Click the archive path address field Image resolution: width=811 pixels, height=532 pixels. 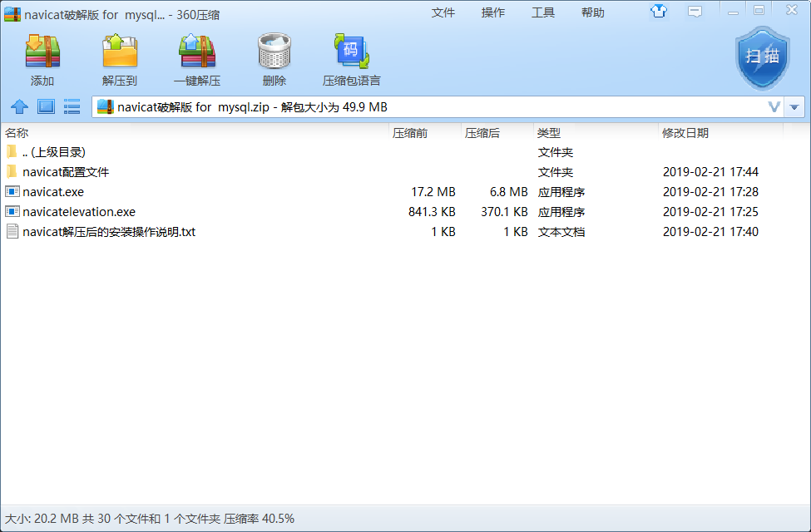click(438, 107)
